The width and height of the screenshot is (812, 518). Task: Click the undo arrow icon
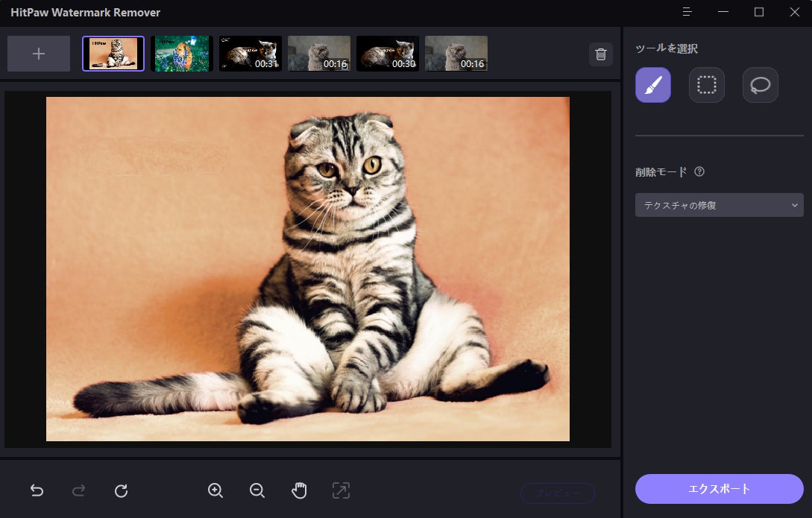(37, 490)
